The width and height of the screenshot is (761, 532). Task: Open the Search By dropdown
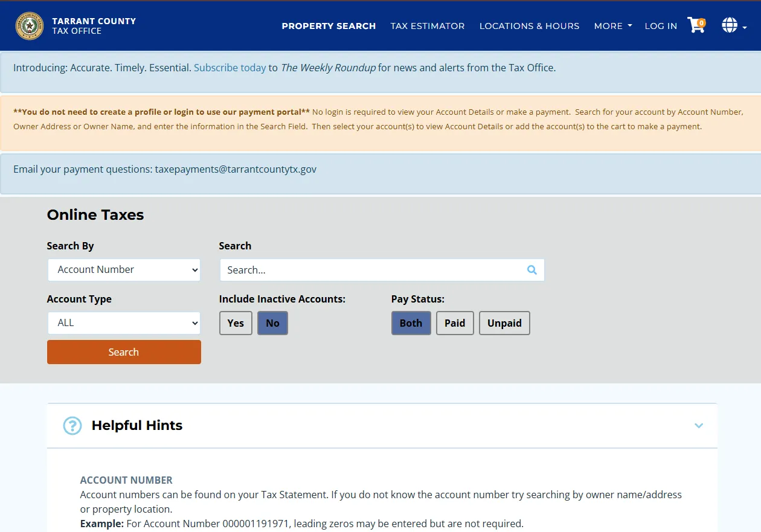point(124,270)
